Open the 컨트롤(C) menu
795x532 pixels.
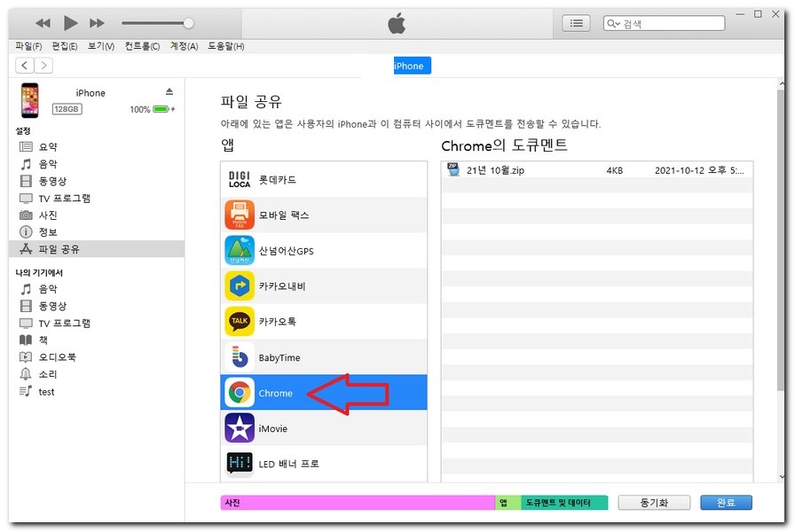tap(142, 46)
